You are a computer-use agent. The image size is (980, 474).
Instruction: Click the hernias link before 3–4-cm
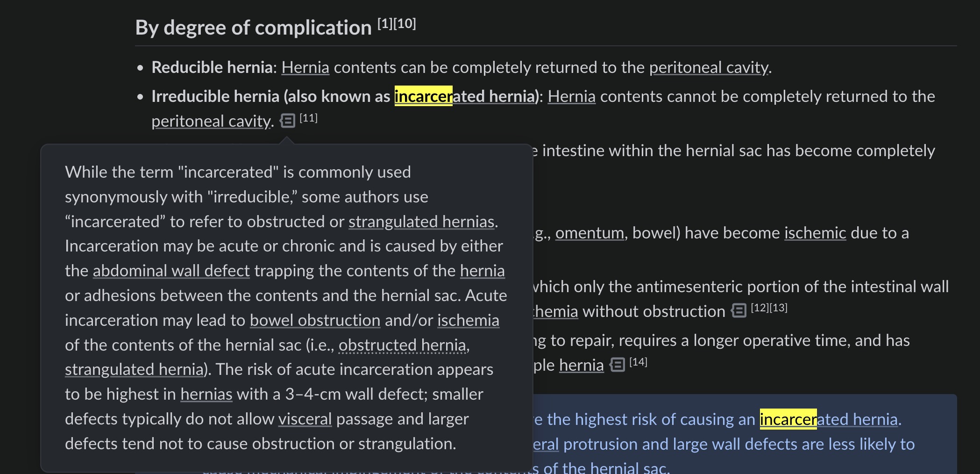click(x=206, y=394)
